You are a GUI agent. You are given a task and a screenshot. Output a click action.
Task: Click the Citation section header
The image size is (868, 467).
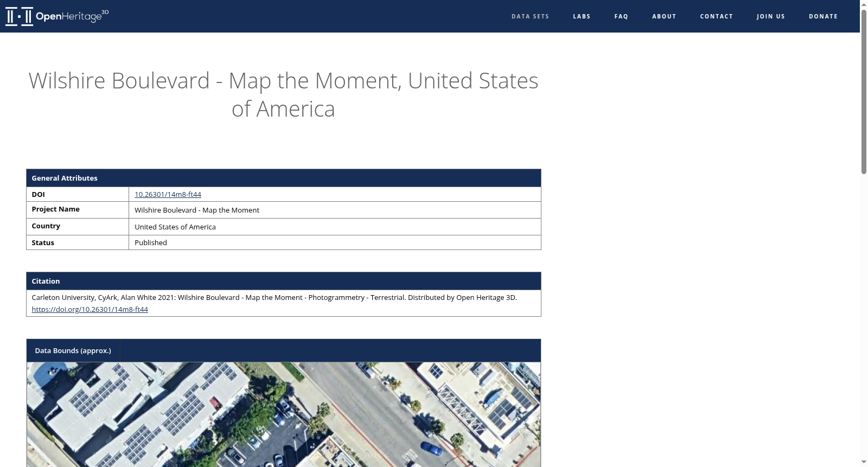(x=284, y=281)
